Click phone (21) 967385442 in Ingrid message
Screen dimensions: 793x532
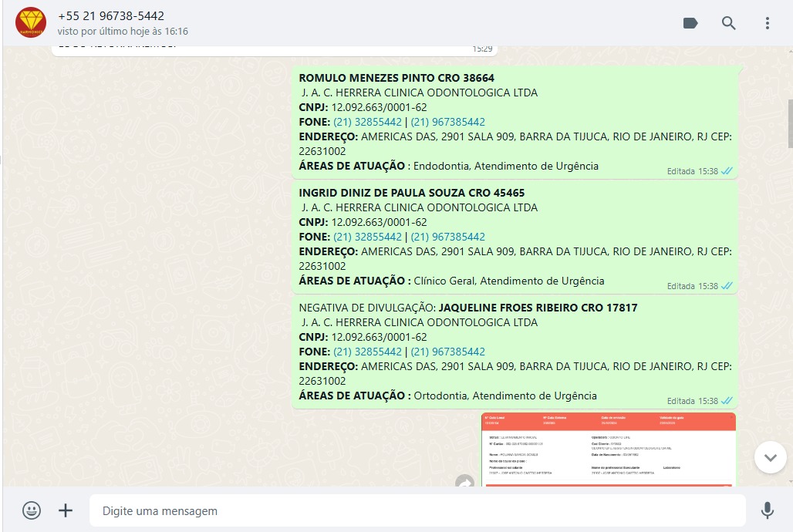pyautogui.click(x=447, y=237)
